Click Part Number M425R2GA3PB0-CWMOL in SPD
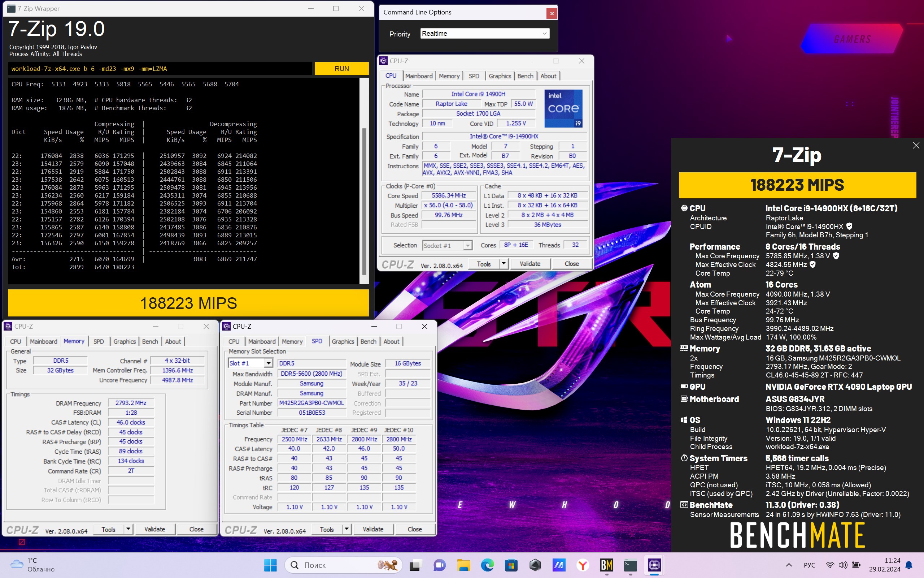924x578 pixels. click(311, 403)
